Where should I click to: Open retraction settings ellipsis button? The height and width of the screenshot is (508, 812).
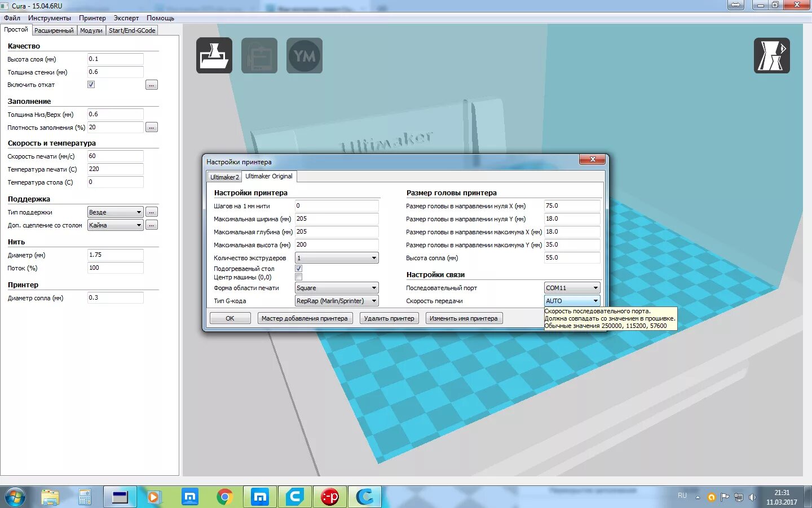[151, 85]
